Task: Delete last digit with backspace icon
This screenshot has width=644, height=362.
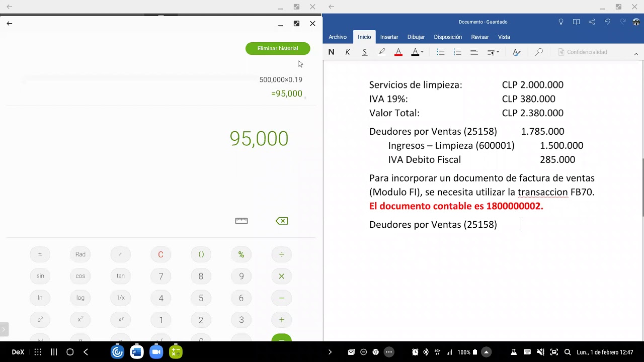Action: [x=282, y=221]
